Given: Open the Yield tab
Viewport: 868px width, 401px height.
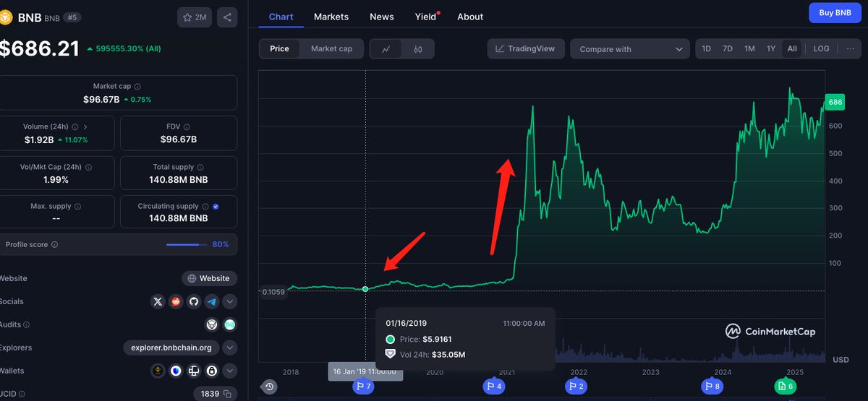Looking at the screenshot, I should 426,17.
